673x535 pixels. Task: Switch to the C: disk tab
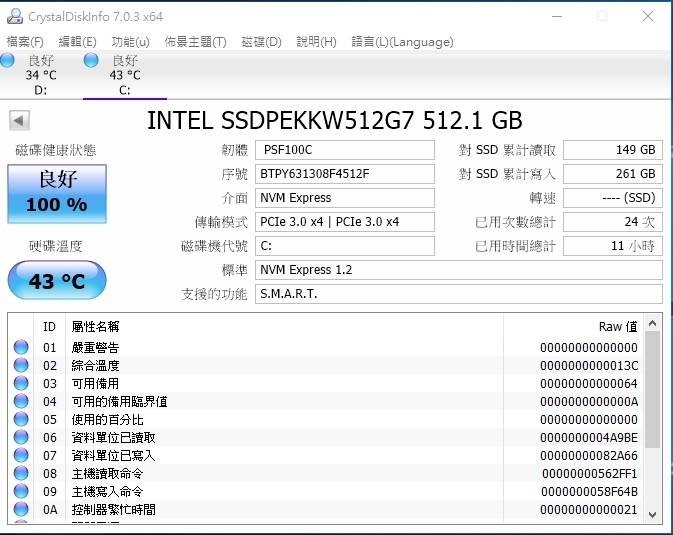point(125,75)
